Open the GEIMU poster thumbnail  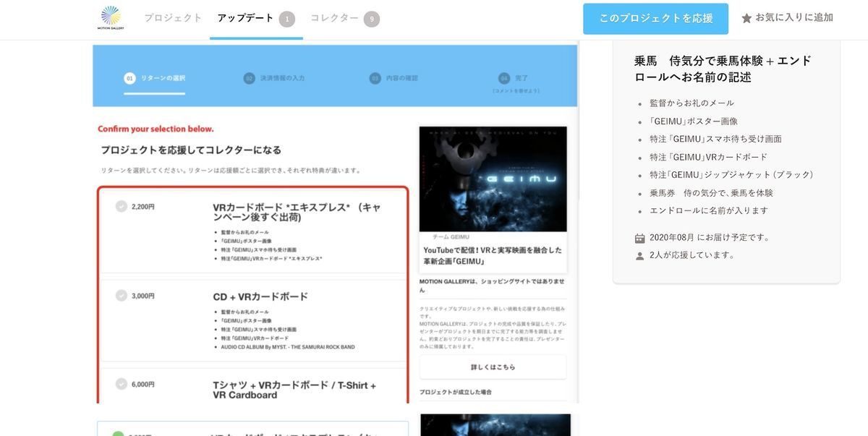coord(493,179)
